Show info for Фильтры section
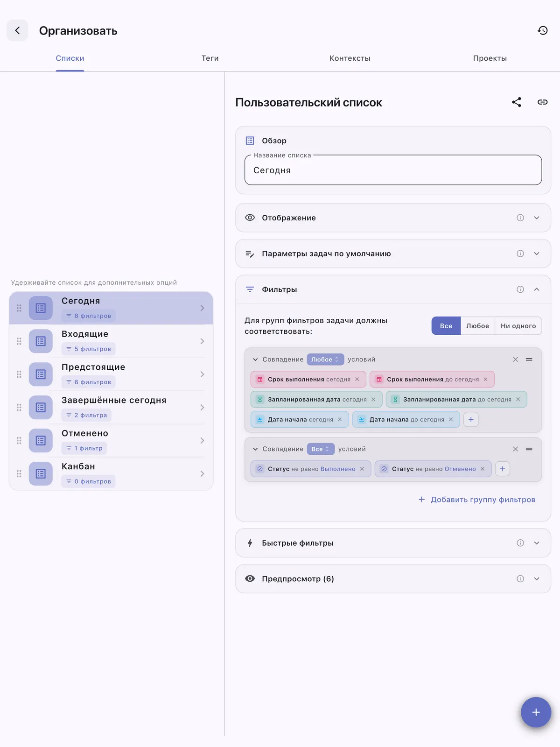This screenshot has height=747, width=560. (x=520, y=289)
